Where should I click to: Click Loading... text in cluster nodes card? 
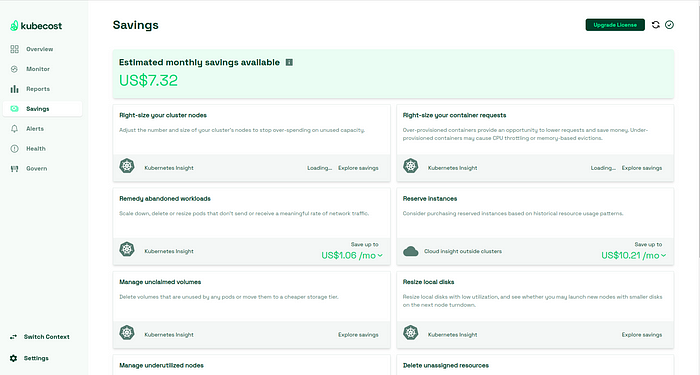[x=319, y=168]
